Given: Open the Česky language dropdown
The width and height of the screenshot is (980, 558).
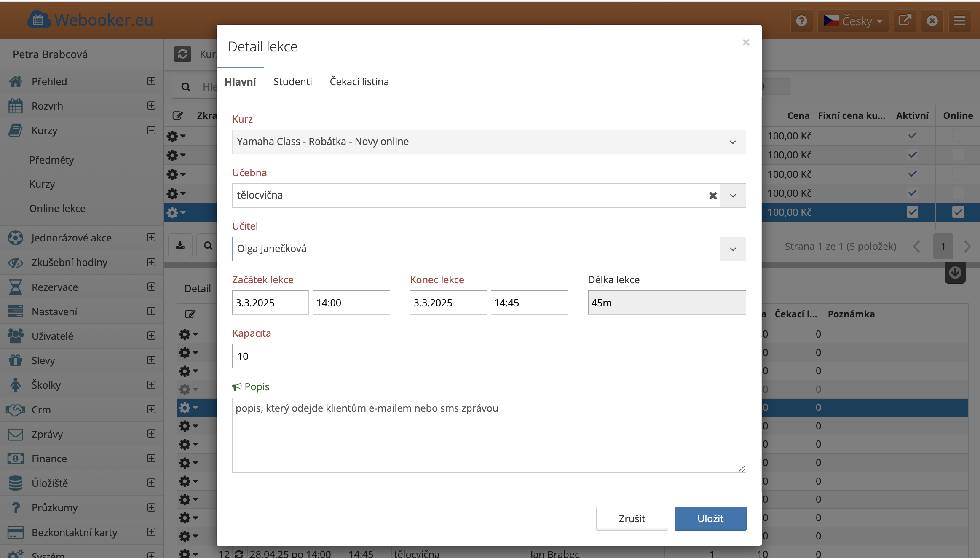Looking at the screenshot, I should pos(853,21).
